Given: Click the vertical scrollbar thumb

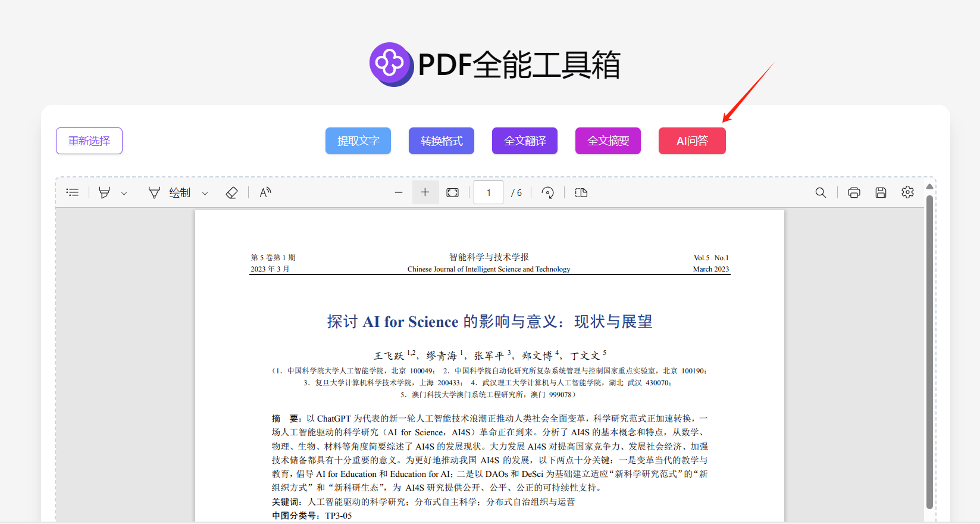Looking at the screenshot, I should [929, 353].
